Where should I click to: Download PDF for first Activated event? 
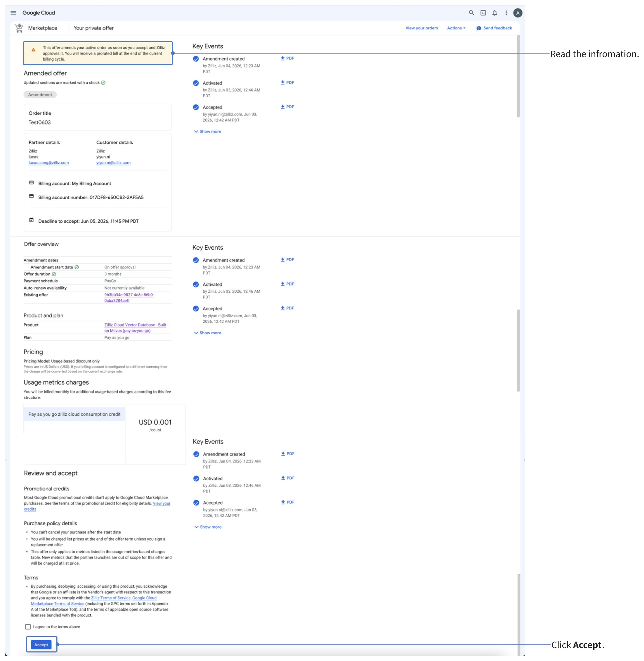[287, 83]
